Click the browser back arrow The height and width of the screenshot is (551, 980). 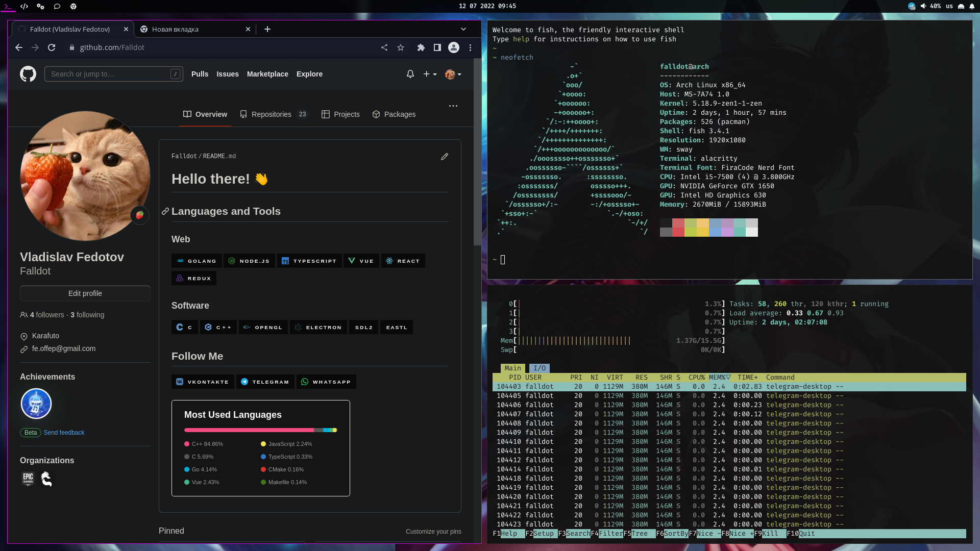point(19,47)
